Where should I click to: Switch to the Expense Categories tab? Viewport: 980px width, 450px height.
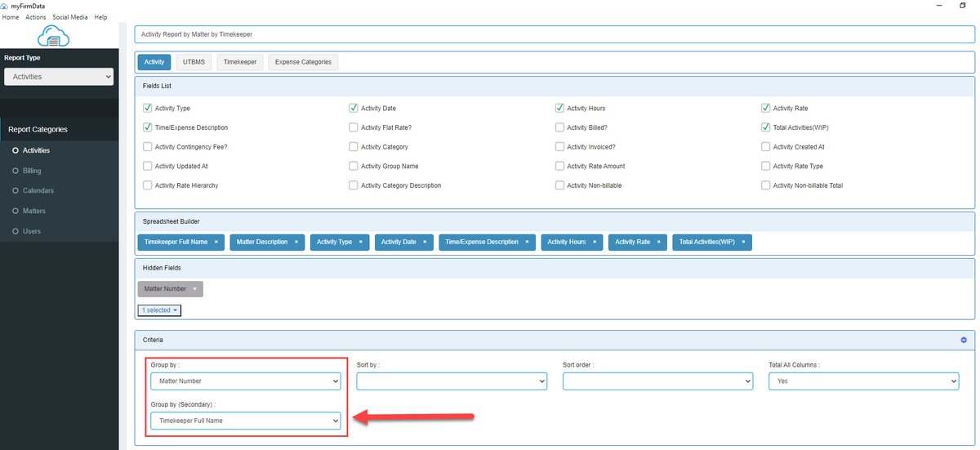(x=303, y=62)
